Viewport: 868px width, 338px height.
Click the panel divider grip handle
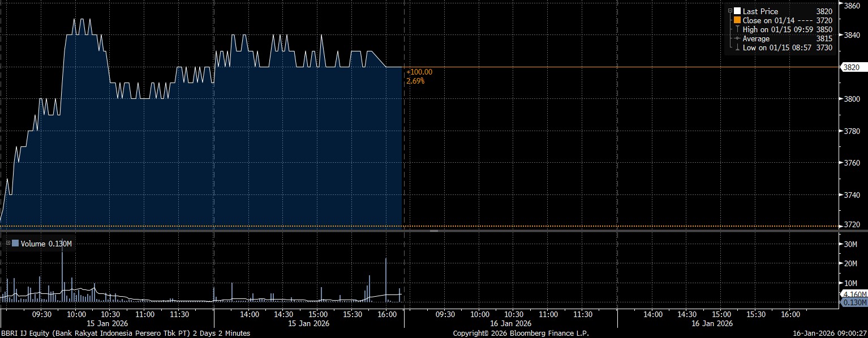tap(434, 231)
